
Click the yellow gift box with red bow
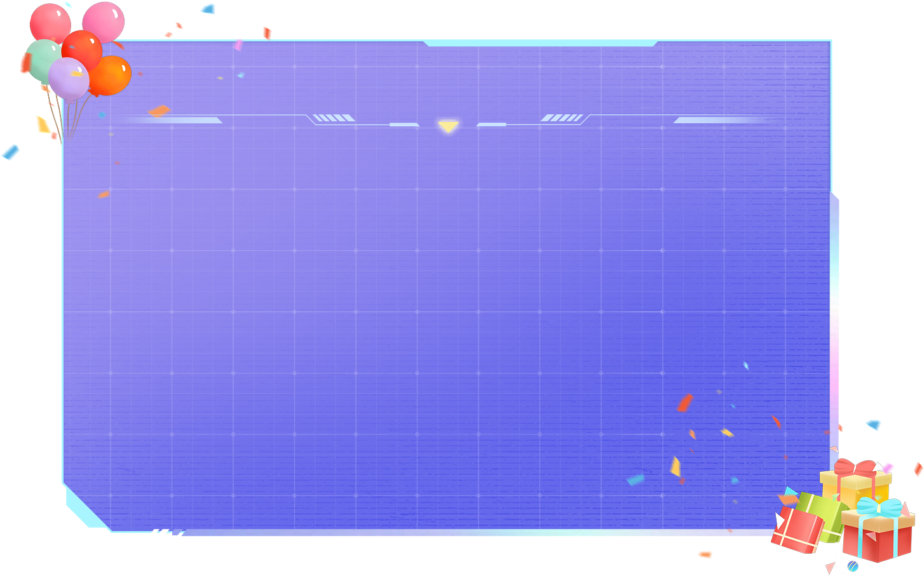coord(856,482)
